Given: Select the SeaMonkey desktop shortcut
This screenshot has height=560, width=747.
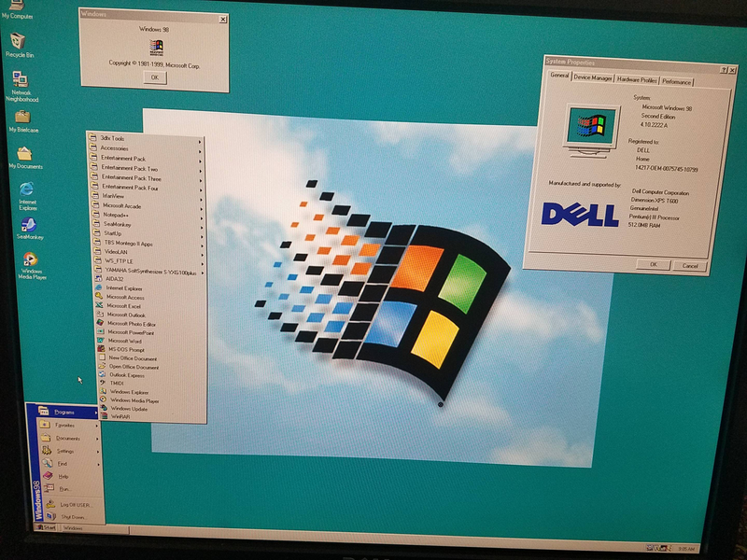Looking at the screenshot, I should pyautogui.click(x=30, y=229).
